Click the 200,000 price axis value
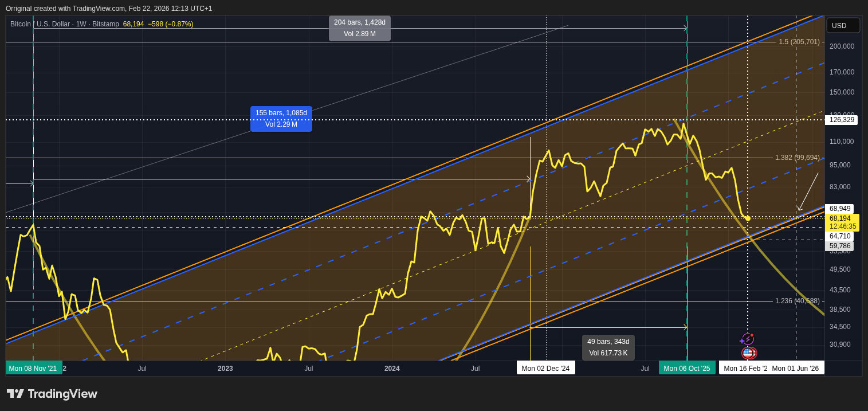The width and height of the screenshot is (868, 411). pos(842,46)
